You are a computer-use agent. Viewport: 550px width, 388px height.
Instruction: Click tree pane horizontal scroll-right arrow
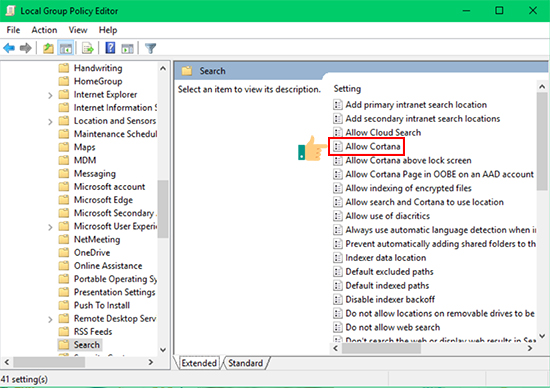coord(150,362)
